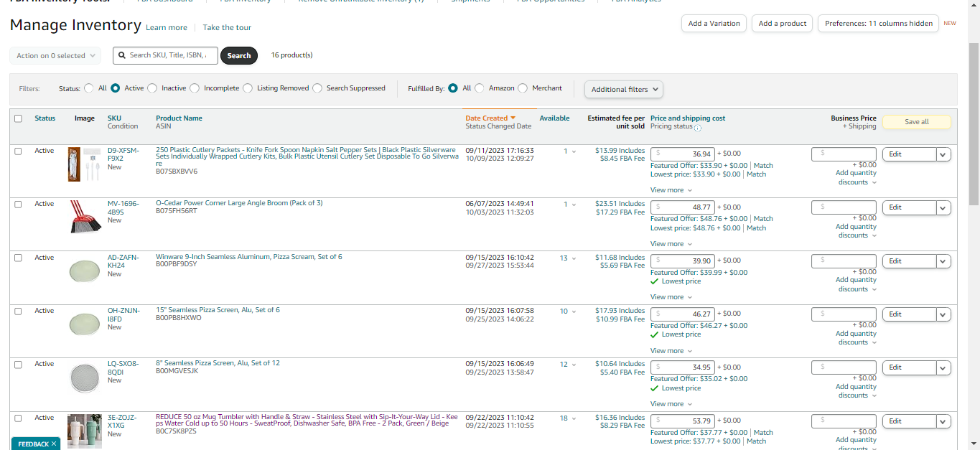Click ASIN B075FH56RT text
Viewport: 980px width, 450px height.
[177, 211]
